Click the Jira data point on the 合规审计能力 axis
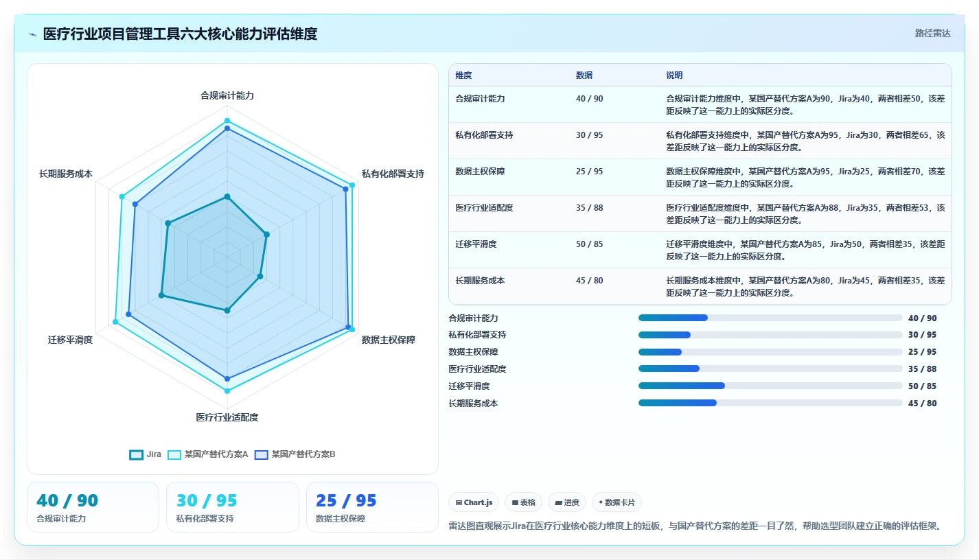 pyautogui.click(x=227, y=197)
